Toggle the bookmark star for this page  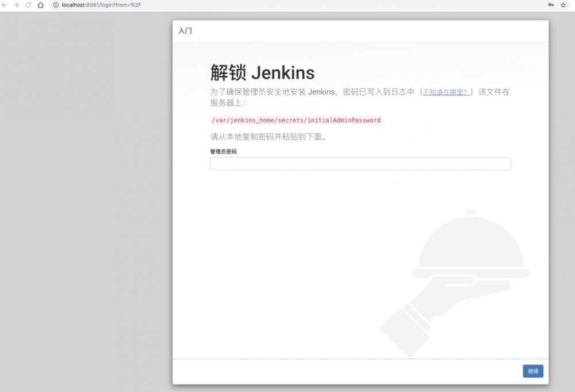click(x=563, y=5)
